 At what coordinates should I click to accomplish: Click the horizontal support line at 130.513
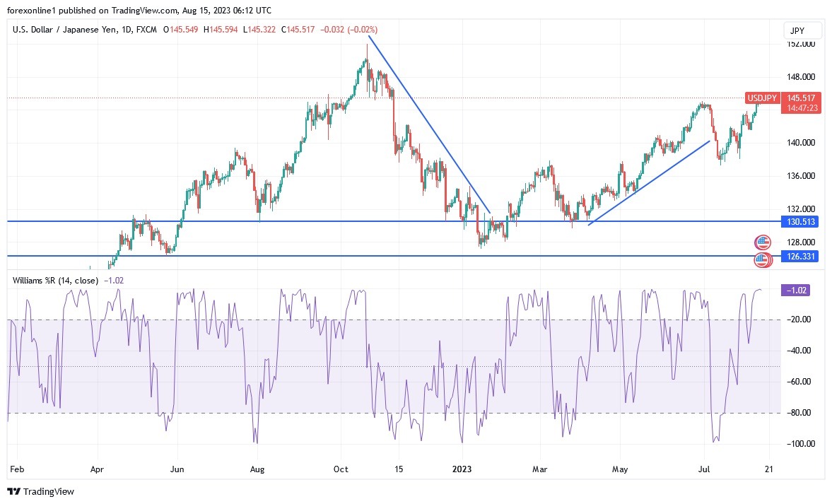283,221
